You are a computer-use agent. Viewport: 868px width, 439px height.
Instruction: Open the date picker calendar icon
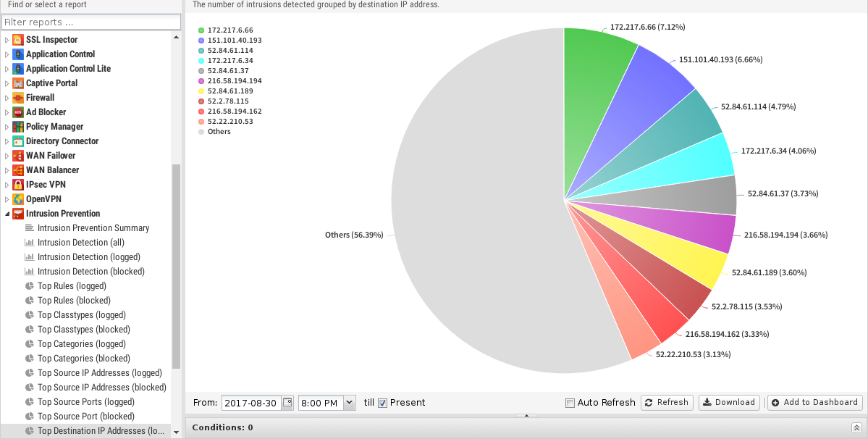point(287,403)
